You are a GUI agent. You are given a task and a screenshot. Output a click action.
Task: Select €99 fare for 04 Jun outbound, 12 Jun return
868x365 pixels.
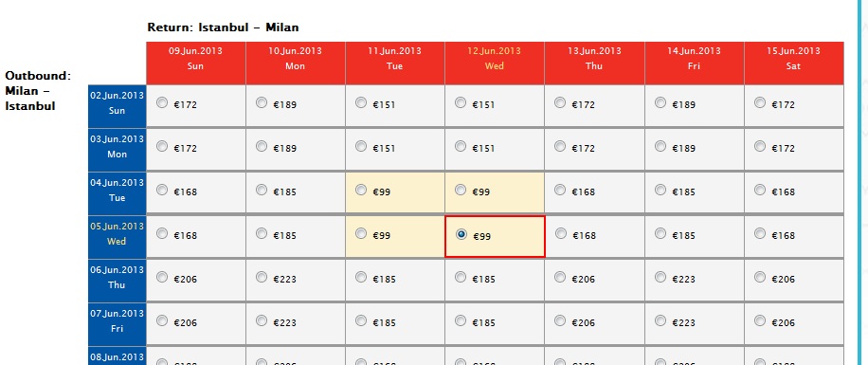[461, 190]
